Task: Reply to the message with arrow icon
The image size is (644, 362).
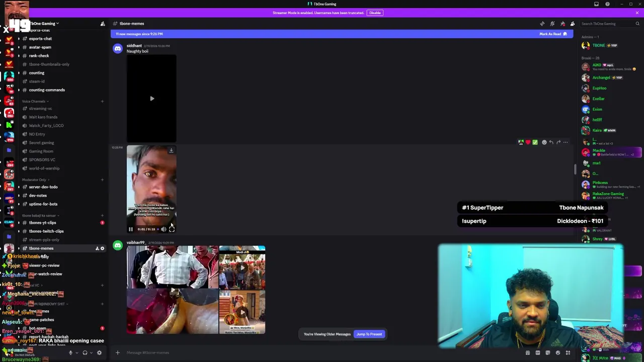Action: [x=551, y=142]
